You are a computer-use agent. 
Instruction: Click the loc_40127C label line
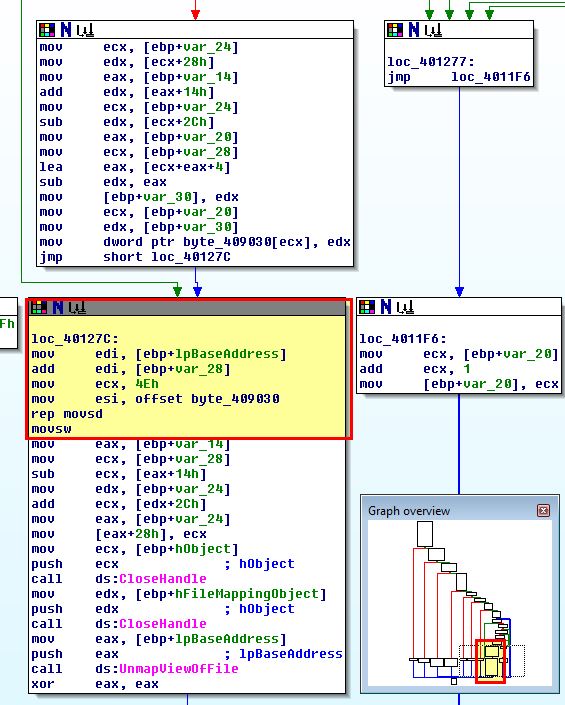[75, 339]
